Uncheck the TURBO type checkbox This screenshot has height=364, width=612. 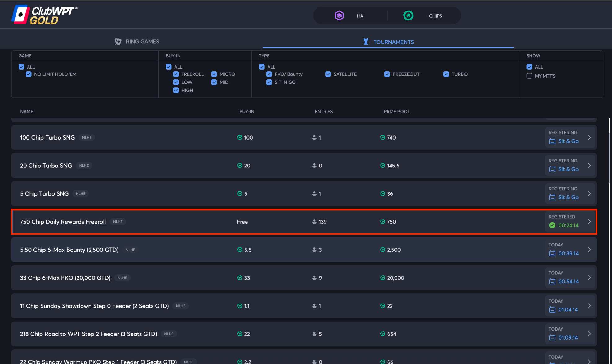446,74
